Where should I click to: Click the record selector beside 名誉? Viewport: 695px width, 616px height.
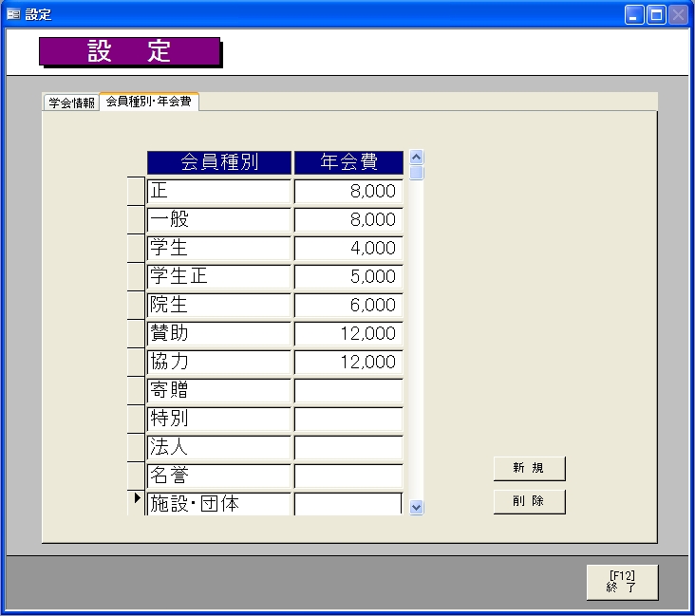click(x=136, y=476)
